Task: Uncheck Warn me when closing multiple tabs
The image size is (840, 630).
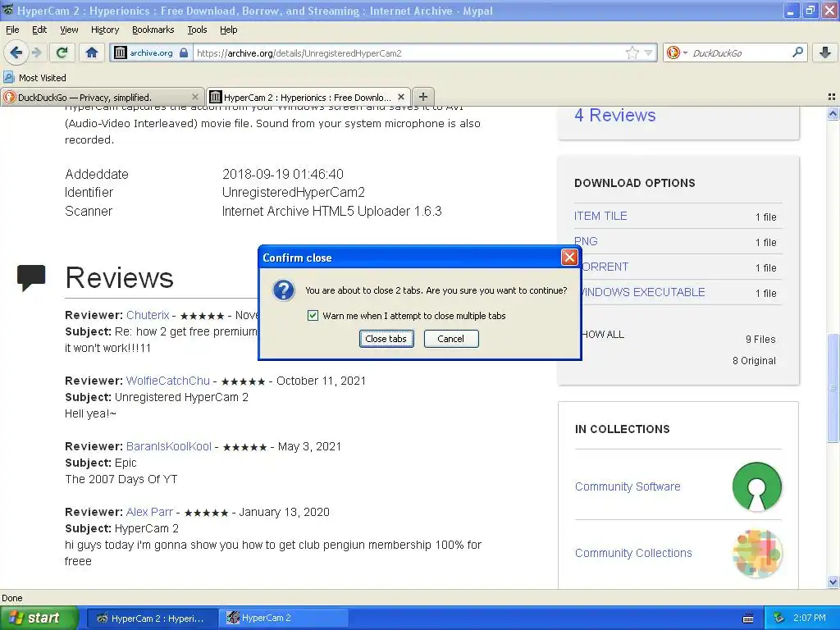Action: pyautogui.click(x=313, y=316)
